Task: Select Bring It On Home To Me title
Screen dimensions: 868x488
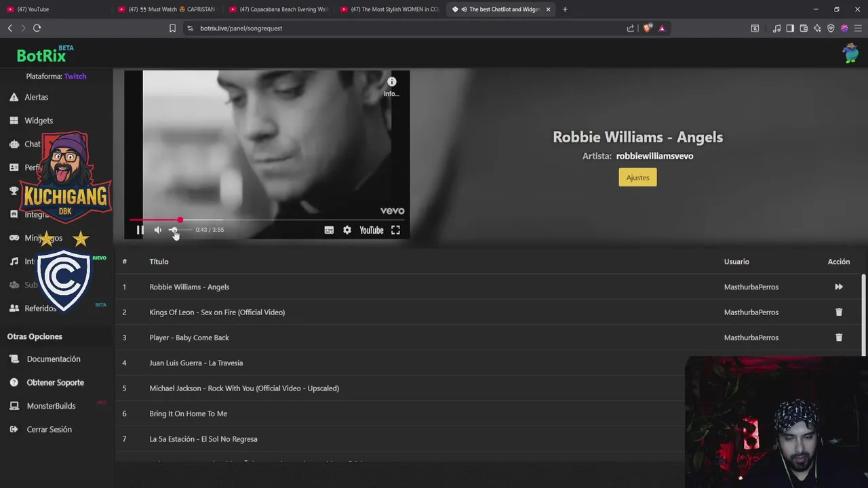Action: (x=188, y=413)
